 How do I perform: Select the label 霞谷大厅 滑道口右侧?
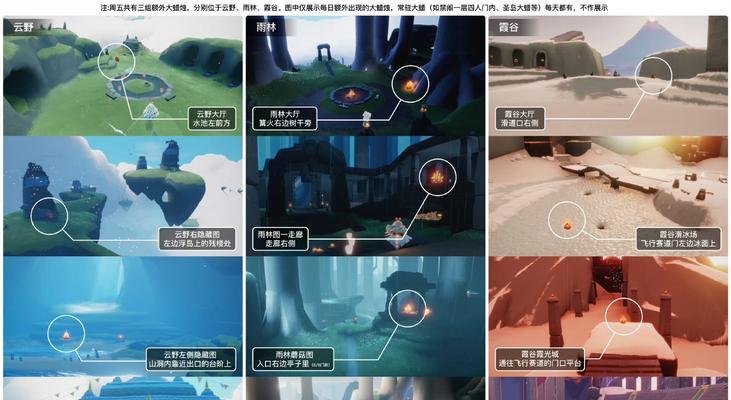(x=519, y=118)
